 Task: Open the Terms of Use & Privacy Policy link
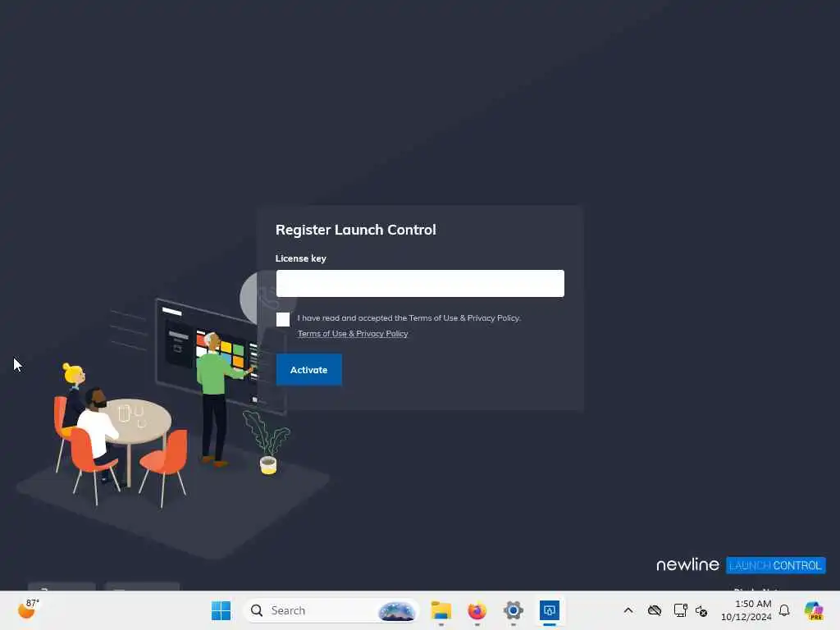click(353, 334)
